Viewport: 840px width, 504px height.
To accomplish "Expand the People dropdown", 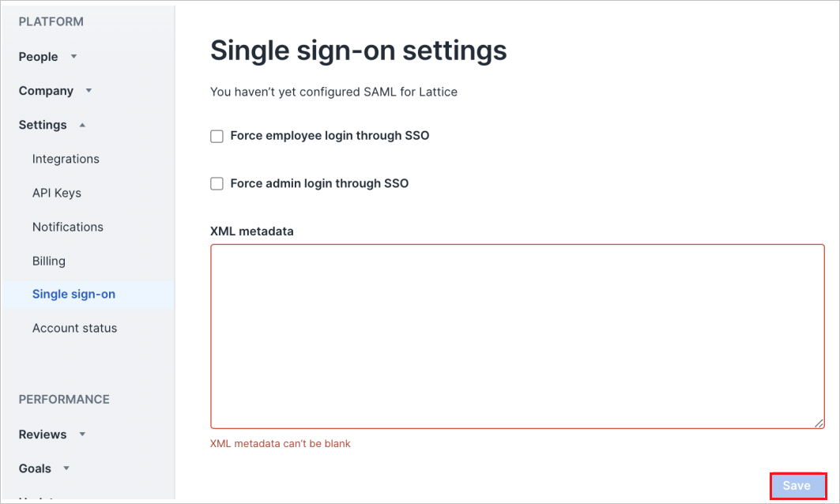I will coord(72,57).
